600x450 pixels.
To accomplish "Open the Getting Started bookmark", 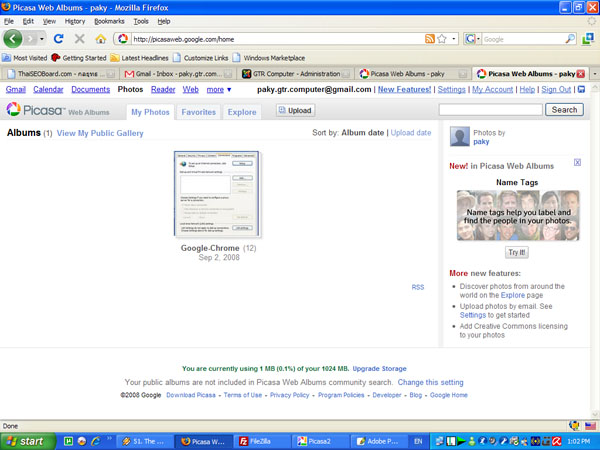I will [79, 58].
